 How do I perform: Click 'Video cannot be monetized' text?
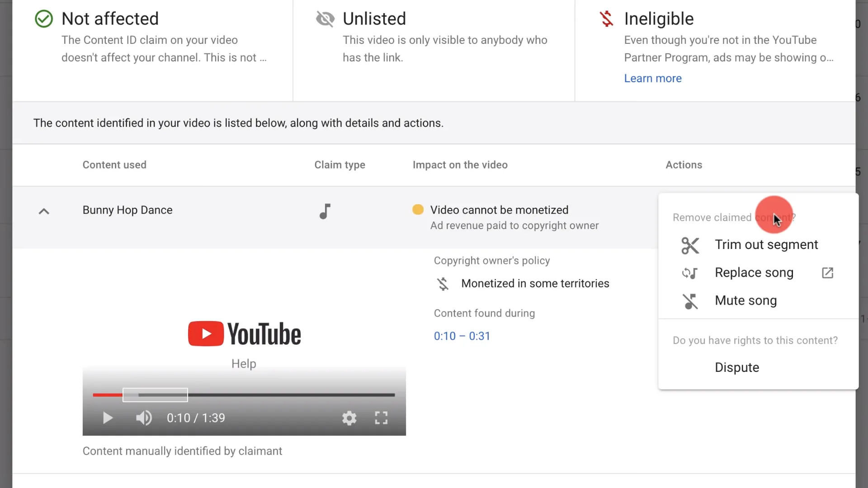(499, 210)
